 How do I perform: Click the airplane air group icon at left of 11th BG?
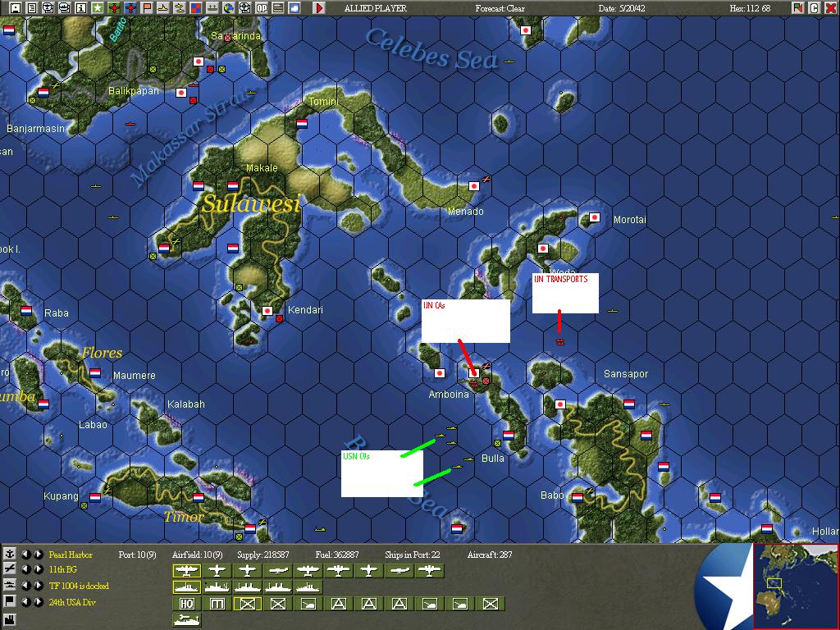pos(10,569)
